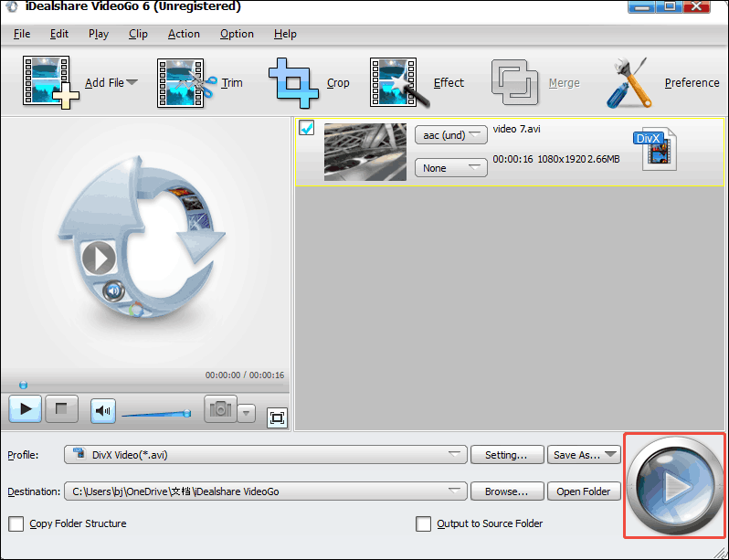Viewport: 729px width, 560px height.
Task: Open the Edit menu
Action: (x=59, y=34)
